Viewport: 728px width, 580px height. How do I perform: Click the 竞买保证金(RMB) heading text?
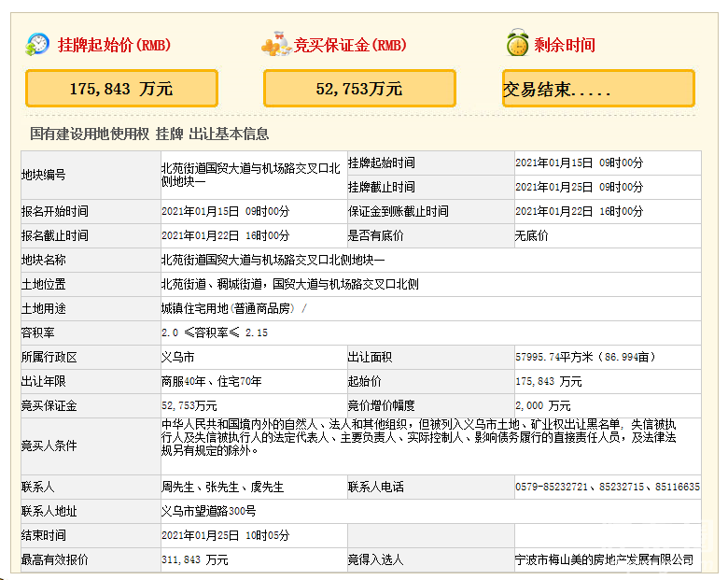click(x=351, y=45)
